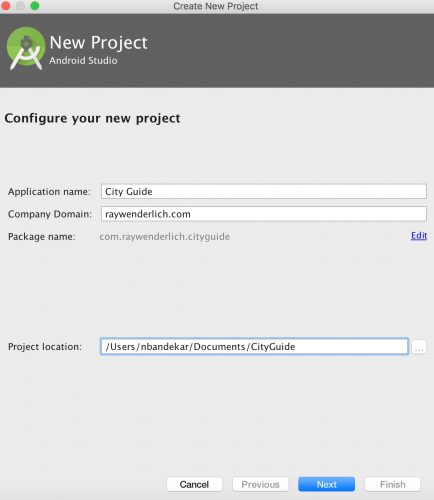Click the 'Create New Project' title bar
Image resolution: width=434 pixels, height=500 pixels.
coord(216,6)
